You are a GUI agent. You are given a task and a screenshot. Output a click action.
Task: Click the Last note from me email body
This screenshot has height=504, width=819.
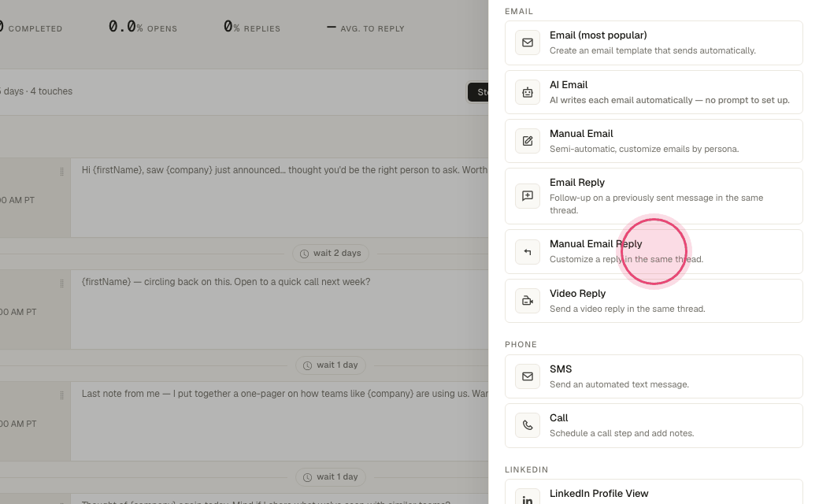(x=284, y=394)
